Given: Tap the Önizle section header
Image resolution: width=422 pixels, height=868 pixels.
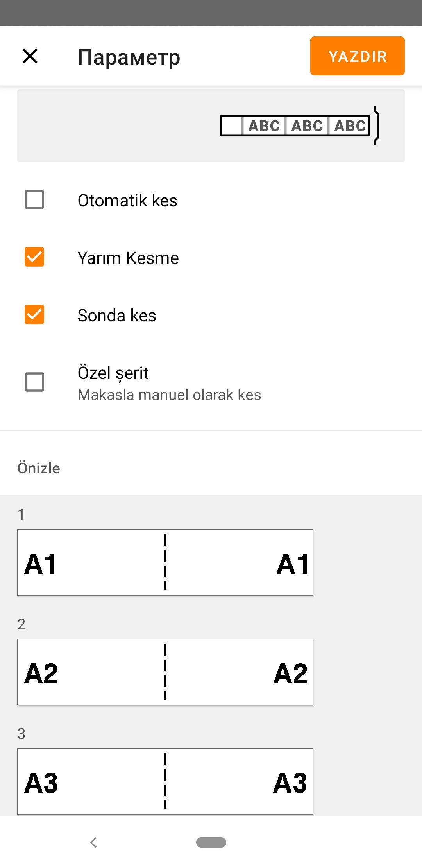Looking at the screenshot, I should click(x=39, y=468).
